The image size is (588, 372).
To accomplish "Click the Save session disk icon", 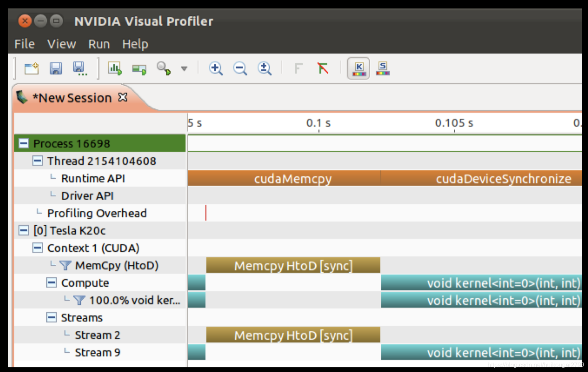I will (x=56, y=69).
